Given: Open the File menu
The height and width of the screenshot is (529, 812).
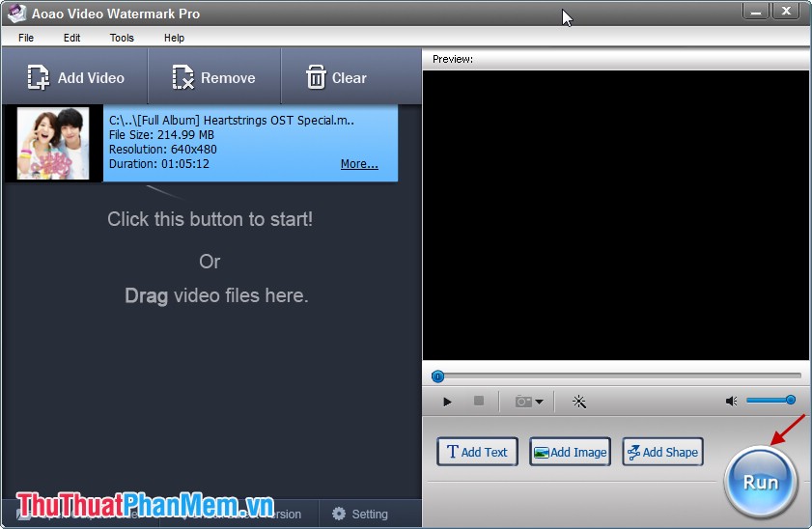Looking at the screenshot, I should click(26, 38).
